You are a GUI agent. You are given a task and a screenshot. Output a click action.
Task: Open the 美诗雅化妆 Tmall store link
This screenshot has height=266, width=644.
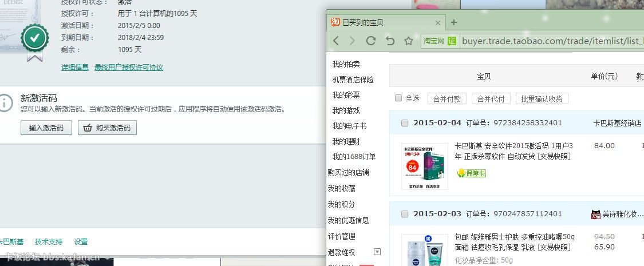click(622, 215)
